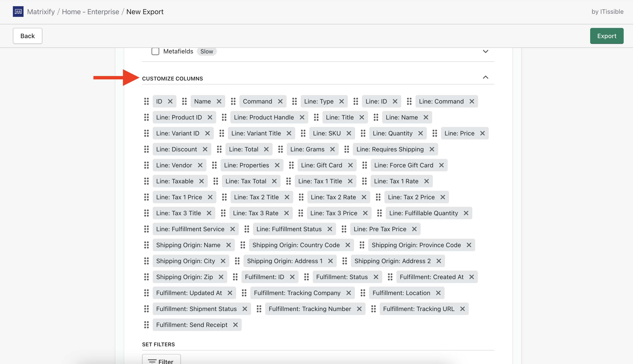This screenshot has height=364, width=633.
Task: Go to Home - Enterprise breadcrumb
Action: [x=90, y=12]
